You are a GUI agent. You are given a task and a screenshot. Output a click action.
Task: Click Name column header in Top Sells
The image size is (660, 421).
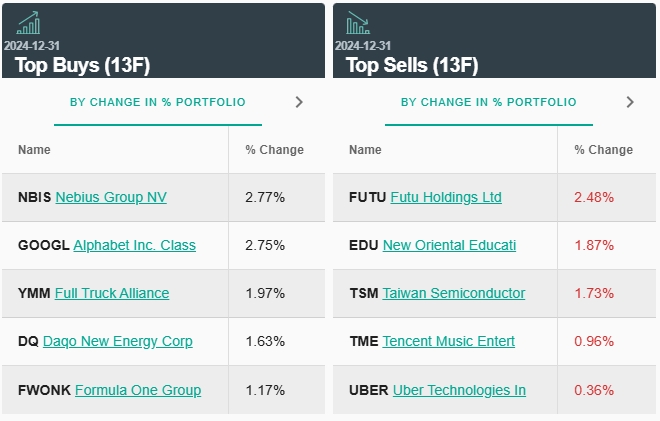coord(365,150)
